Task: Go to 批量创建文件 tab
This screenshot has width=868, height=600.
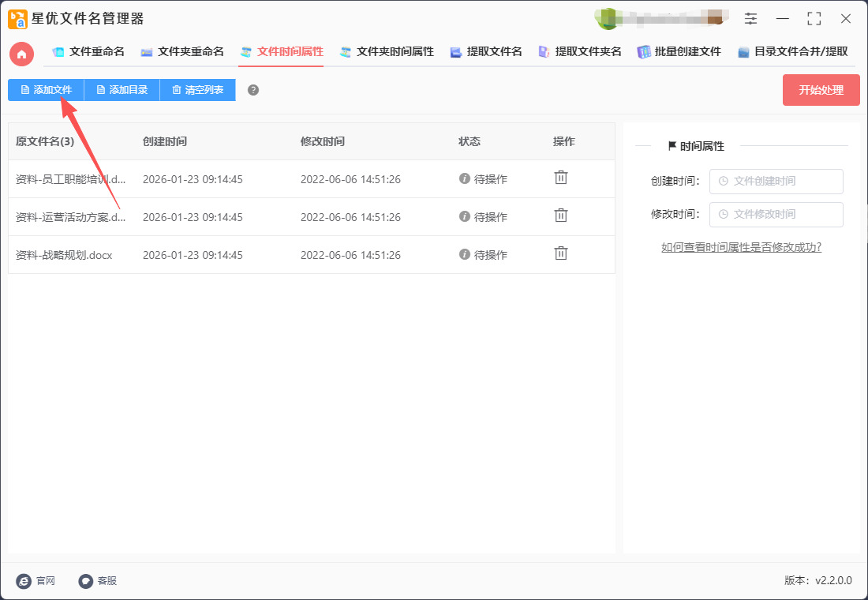Action: 679,52
